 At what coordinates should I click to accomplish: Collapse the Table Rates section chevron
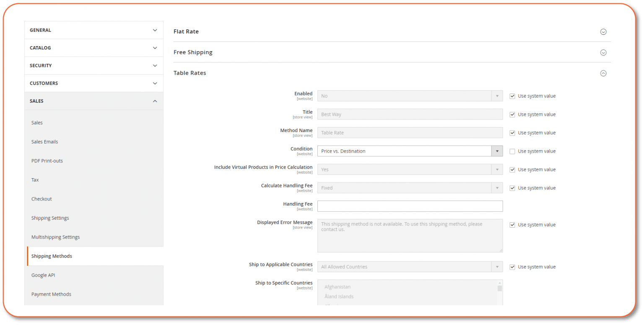(603, 73)
